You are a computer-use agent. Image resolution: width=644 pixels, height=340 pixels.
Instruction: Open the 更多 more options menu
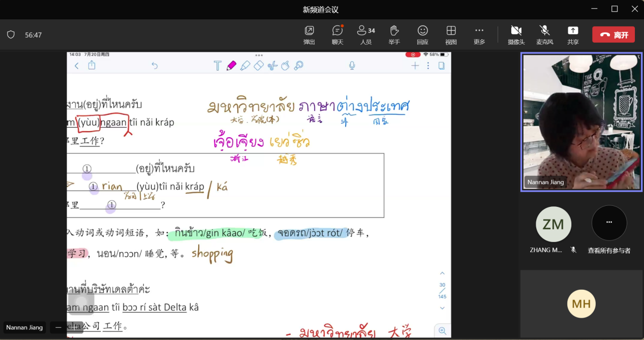click(x=479, y=35)
